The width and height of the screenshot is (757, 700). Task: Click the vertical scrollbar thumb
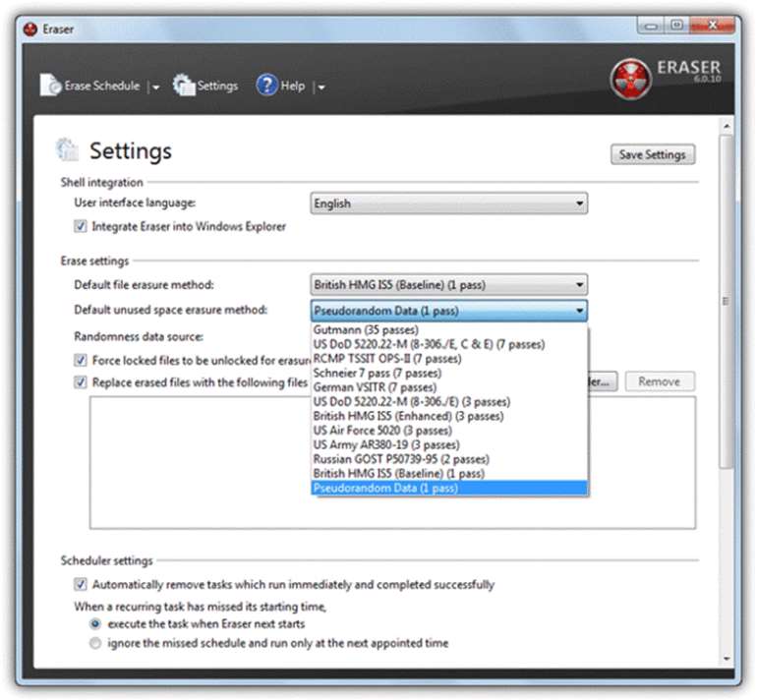coord(727,301)
